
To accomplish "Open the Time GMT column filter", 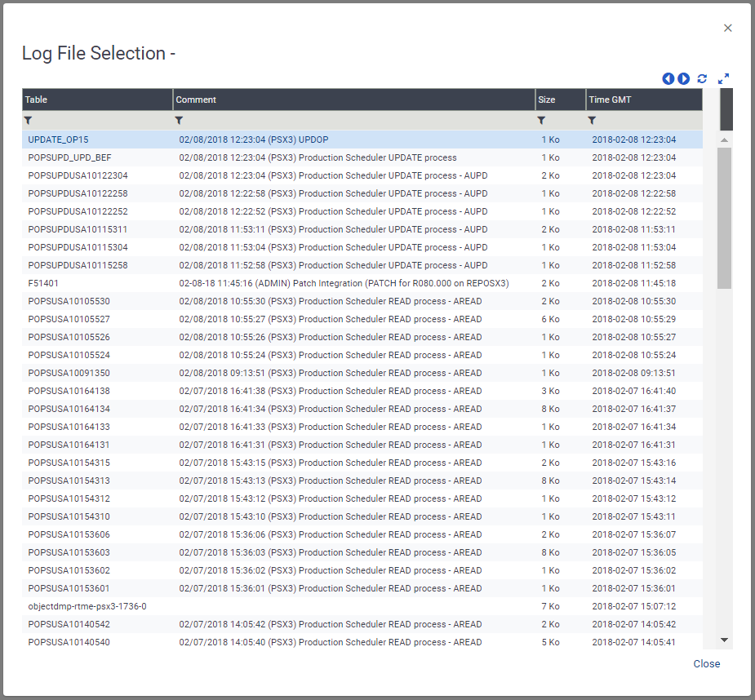I will [x=592, y=121].
